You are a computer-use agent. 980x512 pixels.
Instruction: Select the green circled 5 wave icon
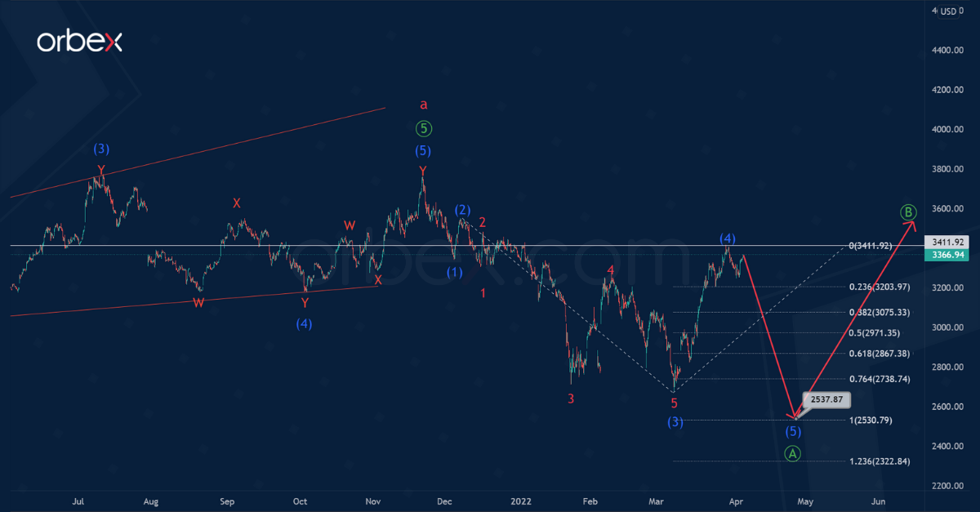[422, 128]
